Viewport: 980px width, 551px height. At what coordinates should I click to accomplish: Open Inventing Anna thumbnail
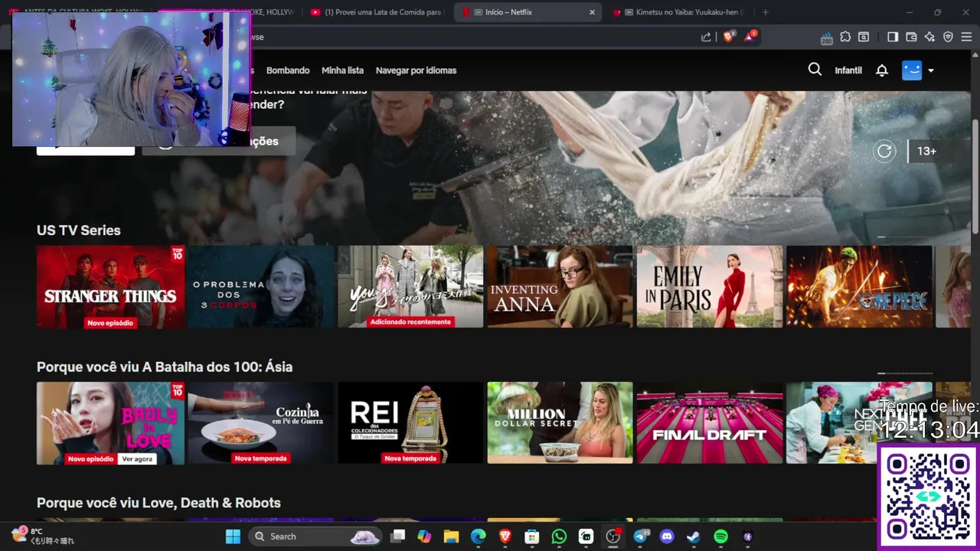pyautogui.click(x=560, y=287)
